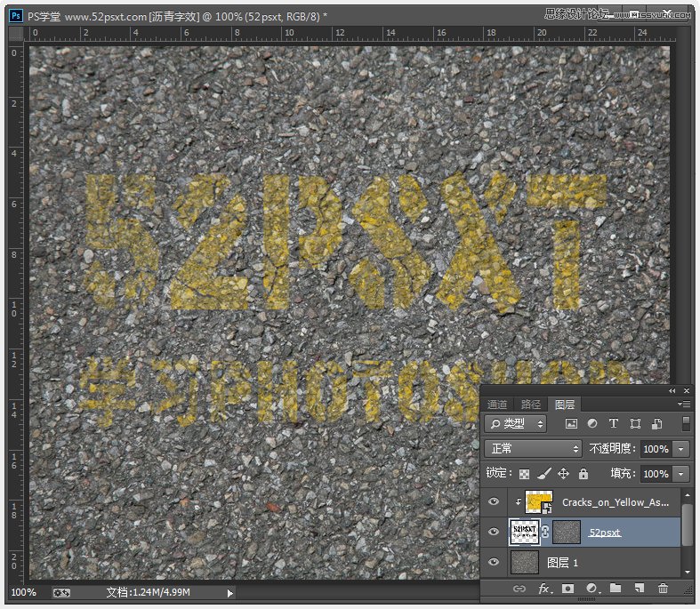Create new fill or adjustment layer icon

[592, 589]
